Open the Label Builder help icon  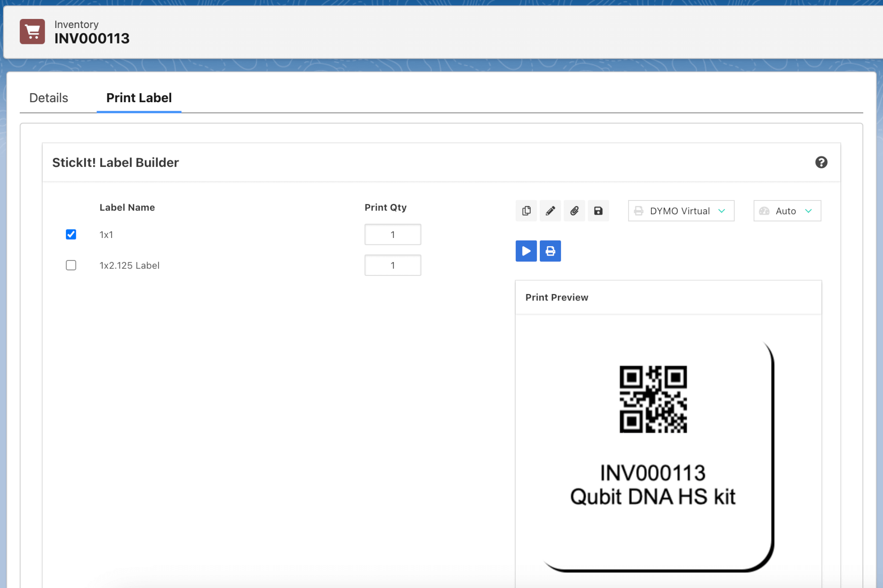[x=821, y=163]
